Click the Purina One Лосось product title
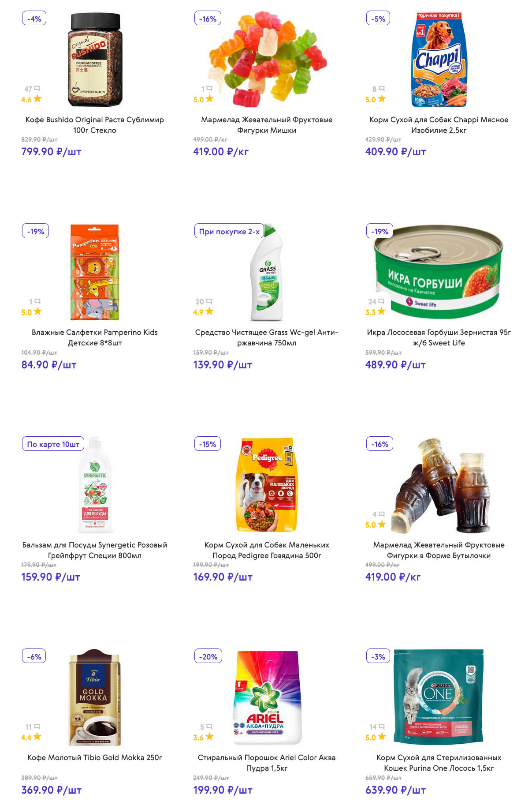The image size is (532, 802). coord(439,763)
